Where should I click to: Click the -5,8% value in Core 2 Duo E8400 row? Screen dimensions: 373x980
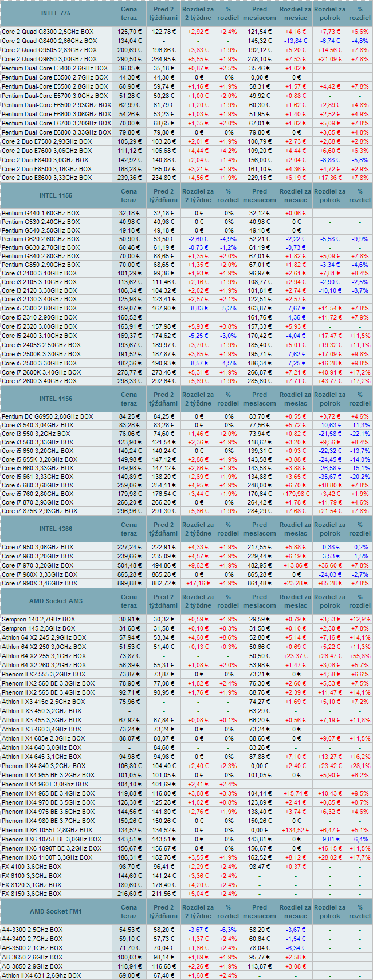coord(360,160)
